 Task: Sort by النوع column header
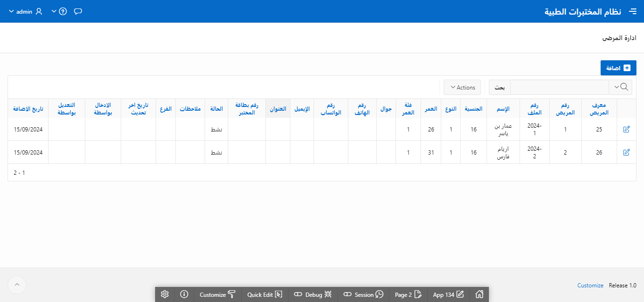click(451, 109)
